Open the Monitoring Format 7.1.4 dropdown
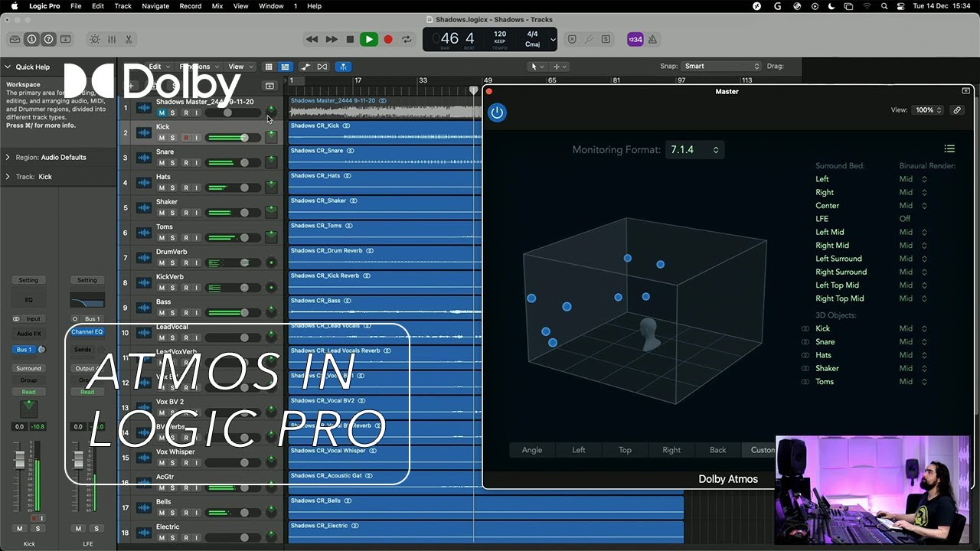The width and height of the screenshot is (980, 551). (x=694, y=150)
